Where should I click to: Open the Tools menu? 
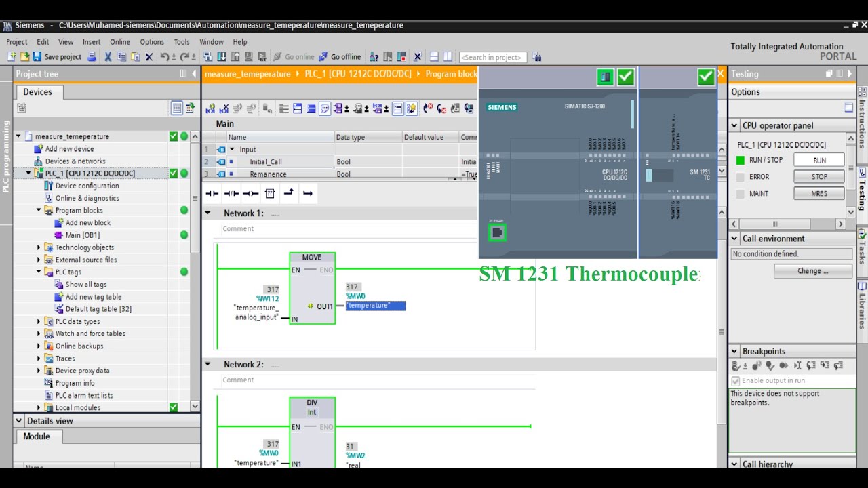point(182,42)
